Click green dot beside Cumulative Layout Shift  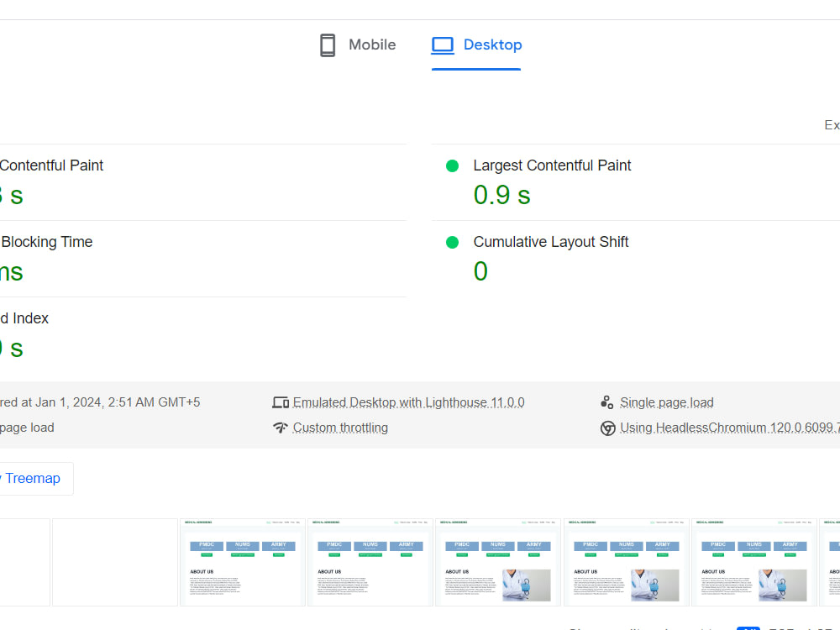coord(452,243)
